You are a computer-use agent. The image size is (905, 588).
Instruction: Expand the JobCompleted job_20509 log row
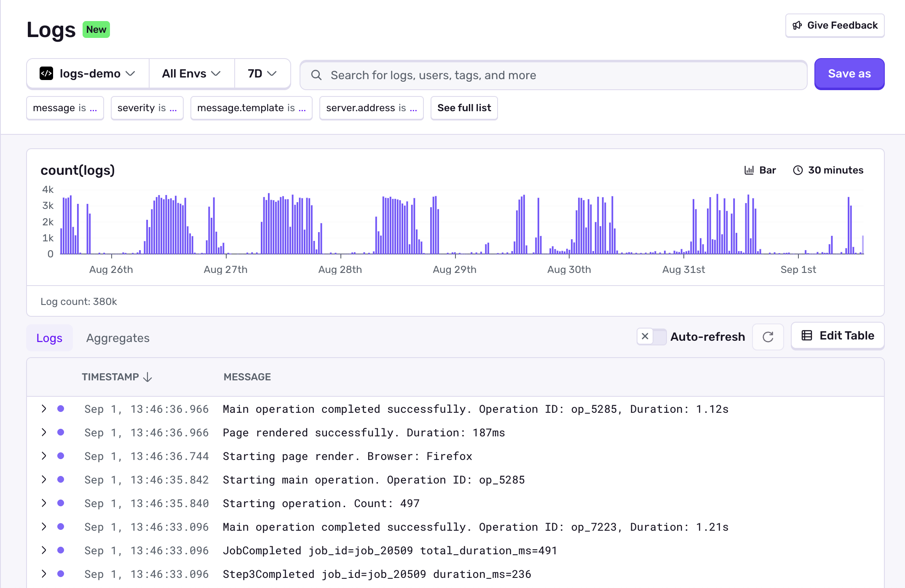click(x=44, y=550)
